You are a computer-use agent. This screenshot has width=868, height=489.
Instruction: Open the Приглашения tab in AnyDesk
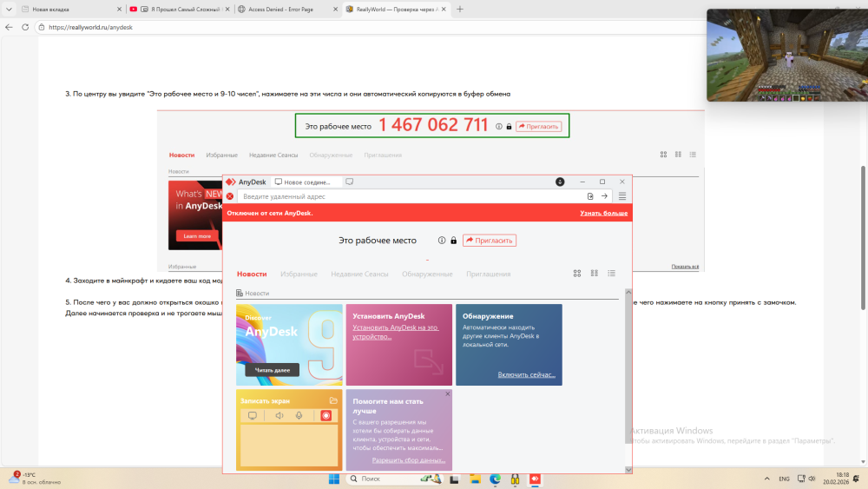click(488, 274)
